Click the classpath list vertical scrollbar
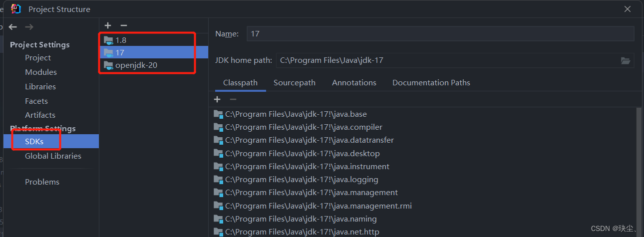The height and width of the screenshot is (237, 644). [639, 172]
